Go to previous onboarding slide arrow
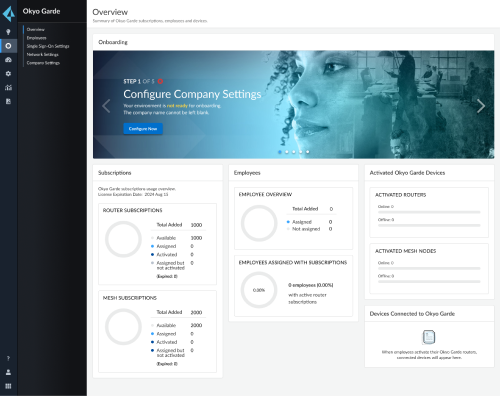This screenshot has width=500, height=396. 106,106
